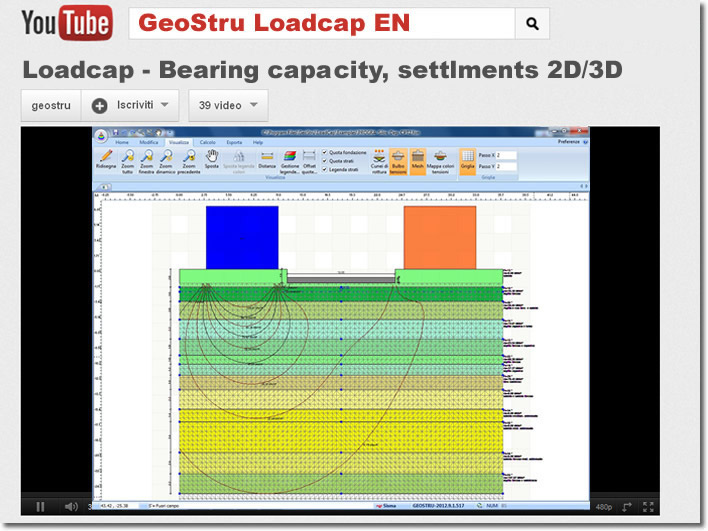This screenshot has height=531, width=708.
Task: Click the YouTube search field
Action: pyautogui.click(x=322, y=23)
